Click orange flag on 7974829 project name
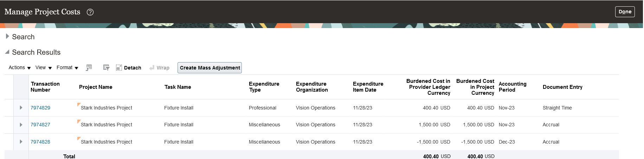Image resolution: width=644 pixels, height=159 pixels. pos(79,104)
